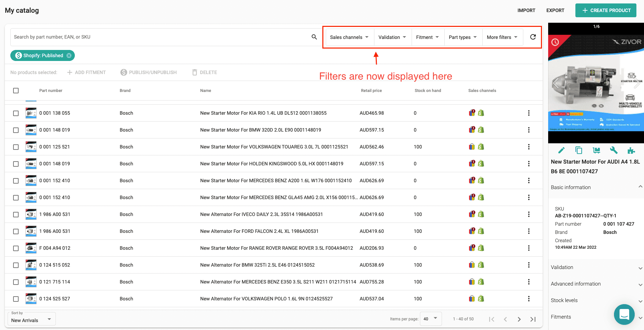
Task: Open actions menu for F 004 A94 012
Action: (x=529, y=248)
